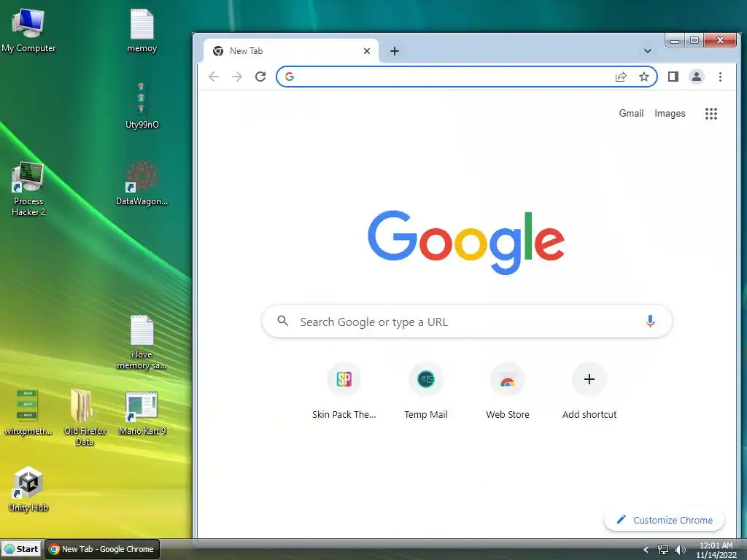Go back using Chrome's back arrow
The width and height of the screenshot is (747, 560).
[x=214, y=77]
